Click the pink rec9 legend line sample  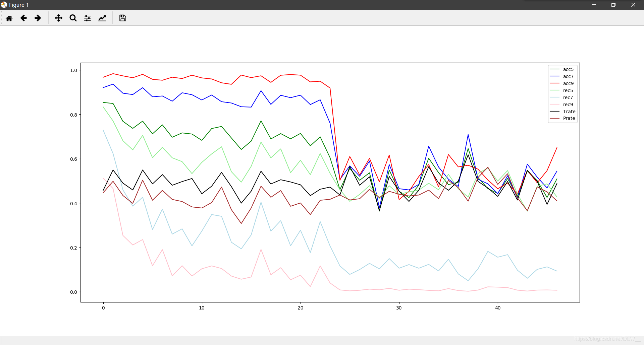coord(555,105)
